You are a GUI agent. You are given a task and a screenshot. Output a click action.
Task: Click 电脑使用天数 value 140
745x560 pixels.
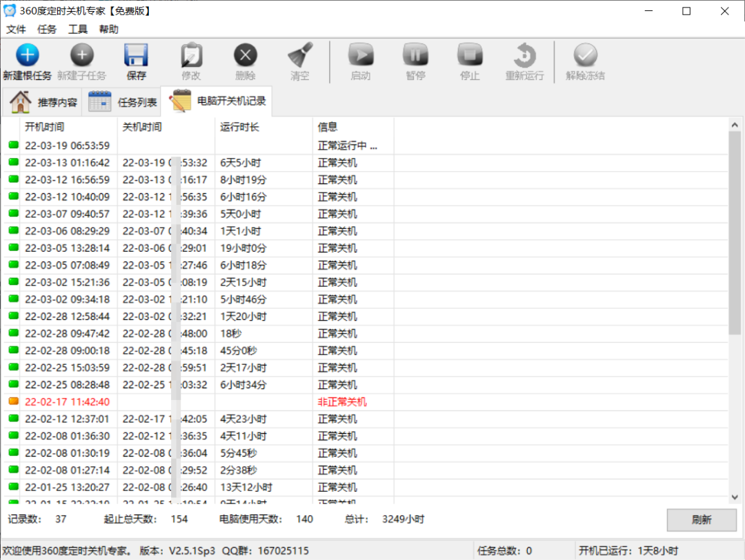(x=304, y=519)
